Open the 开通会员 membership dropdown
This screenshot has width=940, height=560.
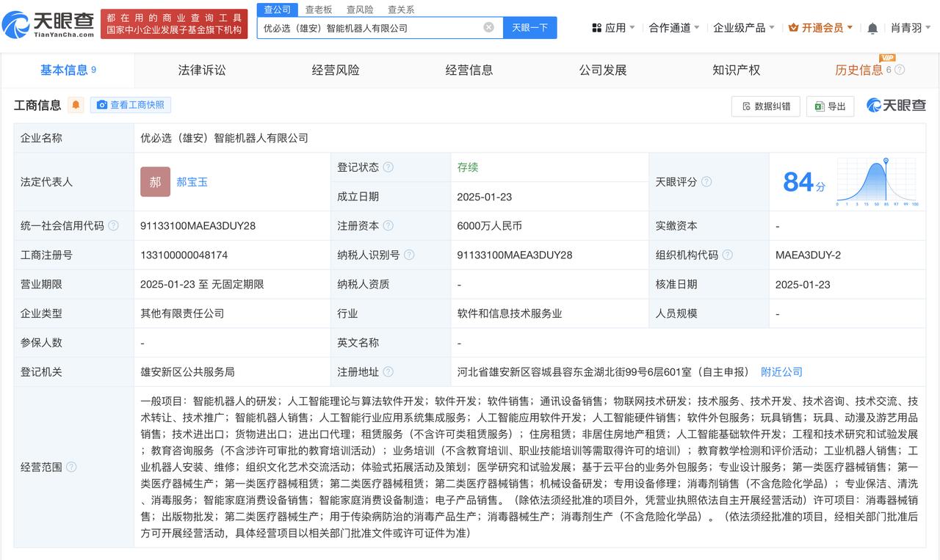click(x=820, y=28)
